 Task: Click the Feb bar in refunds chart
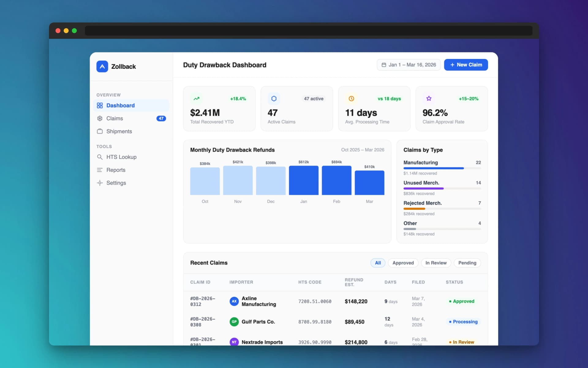coord(336,180)
